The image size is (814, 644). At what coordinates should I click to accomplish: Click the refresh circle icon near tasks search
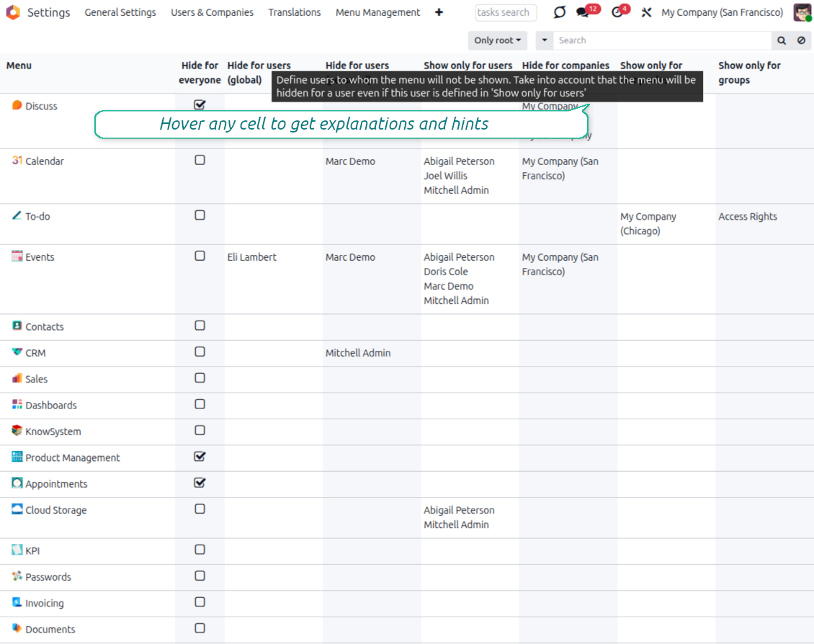pos(560,12)
